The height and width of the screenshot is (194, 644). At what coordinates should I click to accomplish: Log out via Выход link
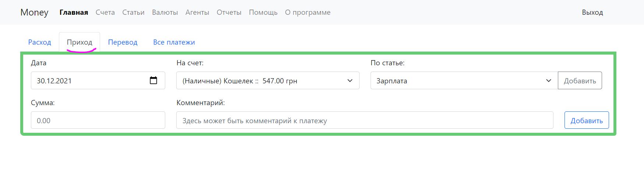(592, 12)
